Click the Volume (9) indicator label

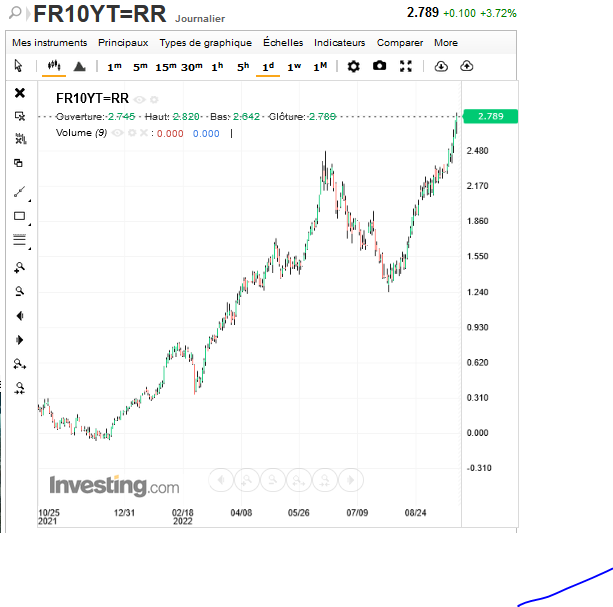81,133
